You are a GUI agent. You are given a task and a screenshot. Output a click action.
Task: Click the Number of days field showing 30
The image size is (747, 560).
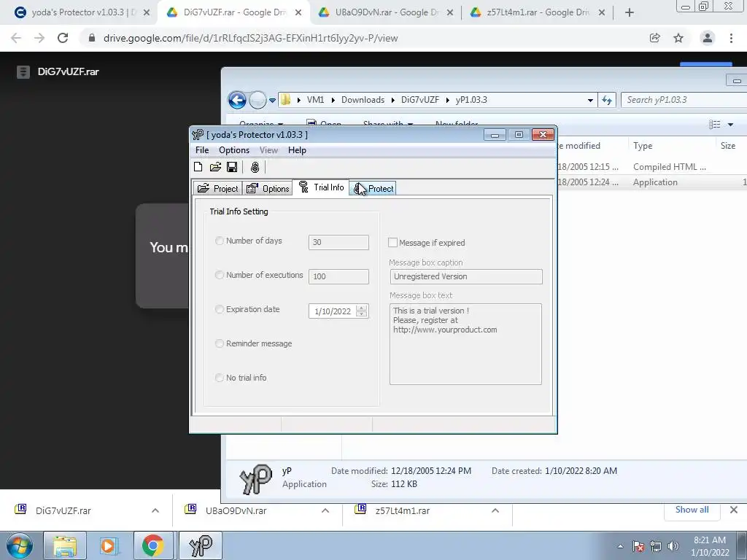pos(338,242)
